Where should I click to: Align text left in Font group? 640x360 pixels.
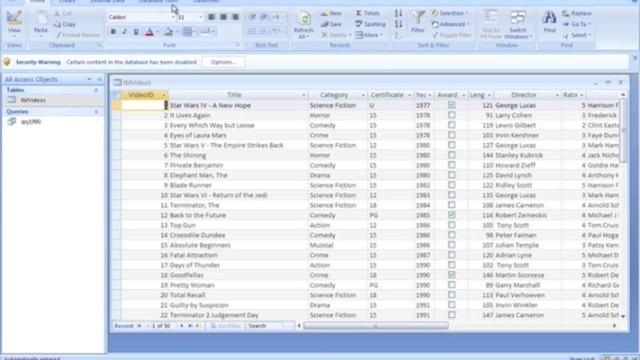pyautogui.click(x=211, y=17)
